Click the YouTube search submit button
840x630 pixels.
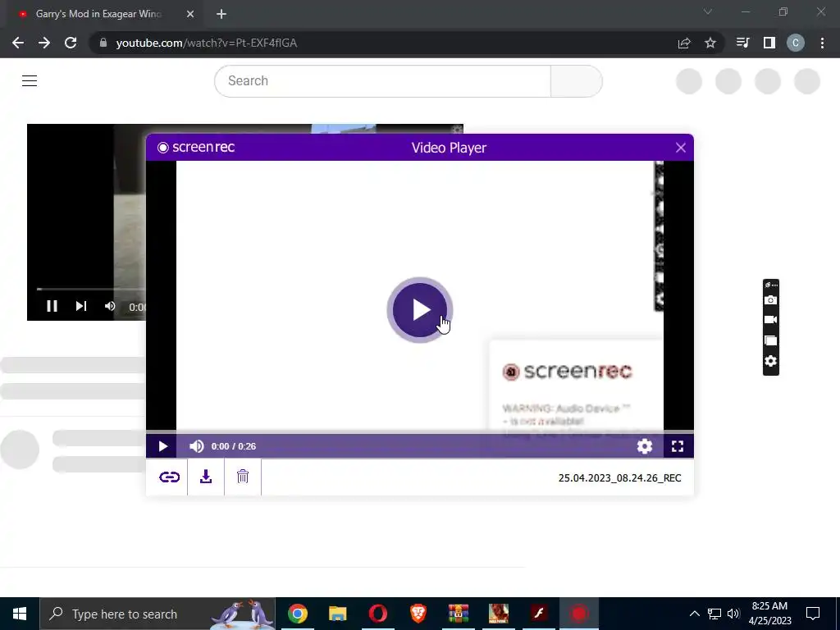pos(577,81)
